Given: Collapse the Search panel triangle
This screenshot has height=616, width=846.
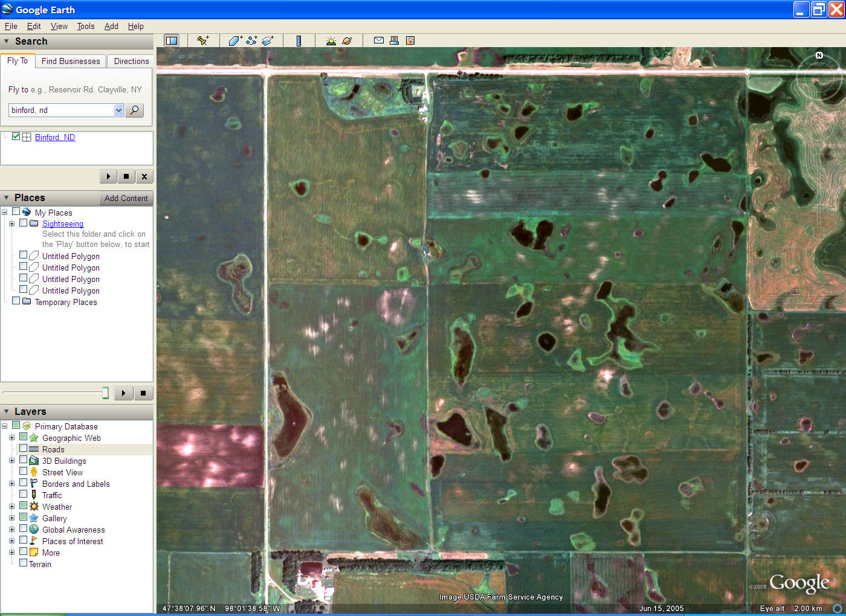Looking at the screenshot, I should [7, 42].
